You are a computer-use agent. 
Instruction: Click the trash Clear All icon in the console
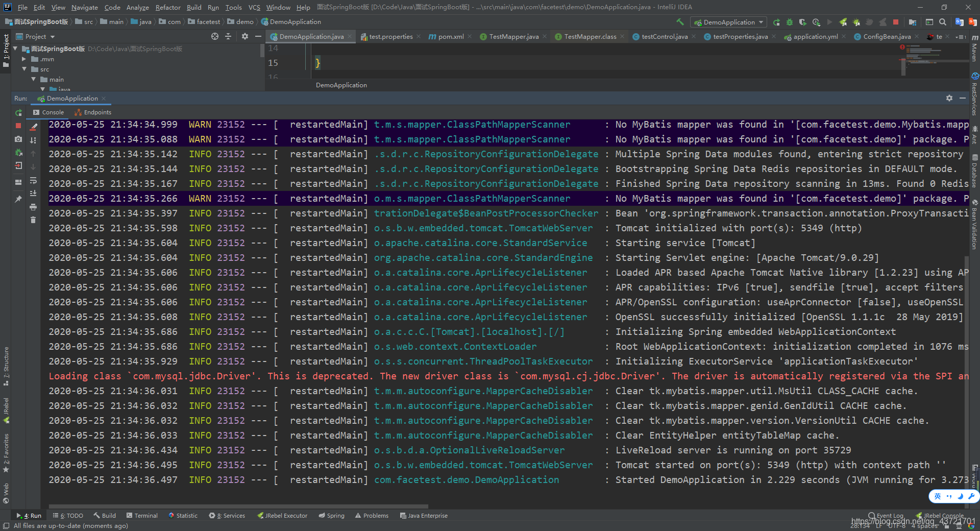[x=33, y=220]
